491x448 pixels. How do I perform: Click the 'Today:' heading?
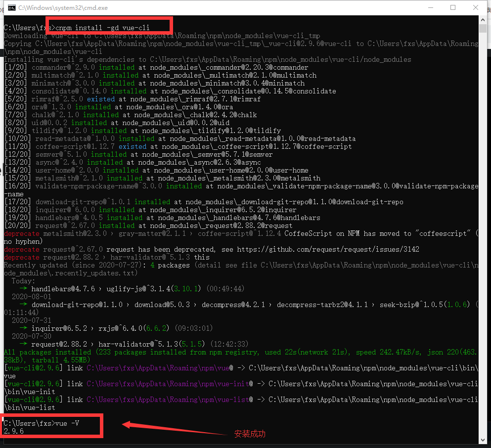tap(23, 281)
